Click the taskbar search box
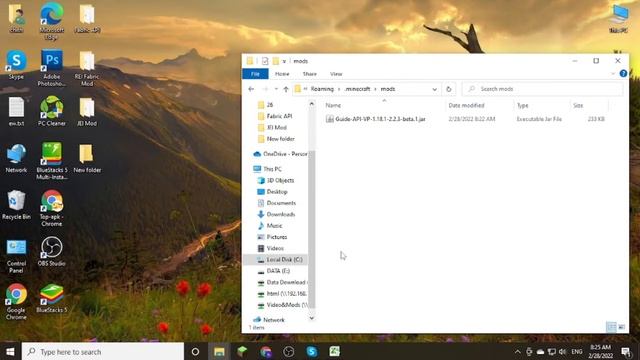 [102, 351]
